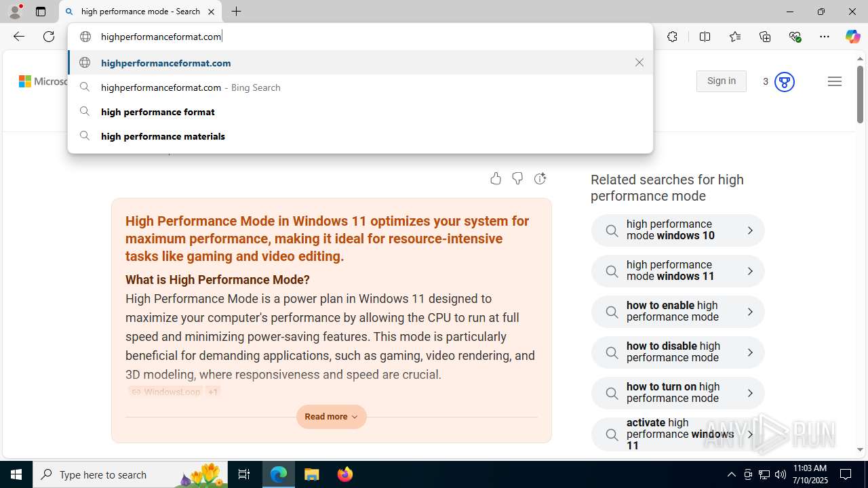Viewport: 868px width, 488px height.
Task: Open Task View on the taskbar
Action: coord(244,474)
